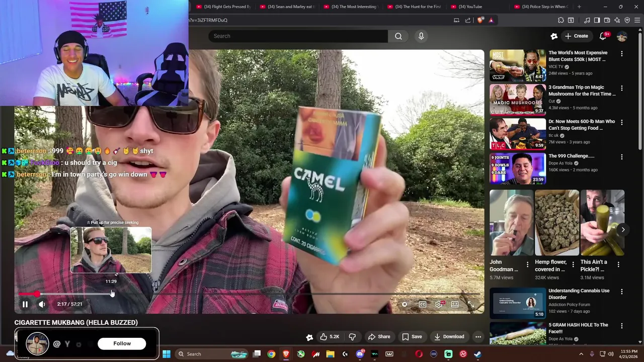This screenshot has height=362, width=644.
Task: Show next Shorts with the right chevron
Action: point(623,230)
